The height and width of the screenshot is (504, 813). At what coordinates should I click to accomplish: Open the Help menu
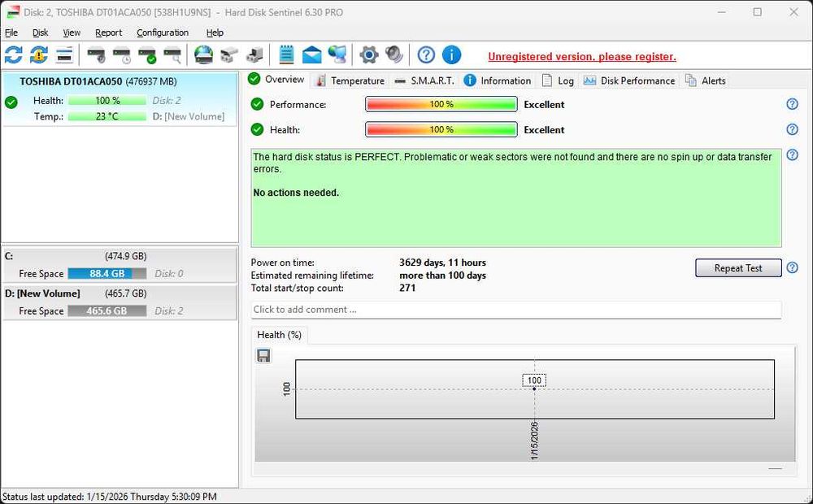[215, 33]
